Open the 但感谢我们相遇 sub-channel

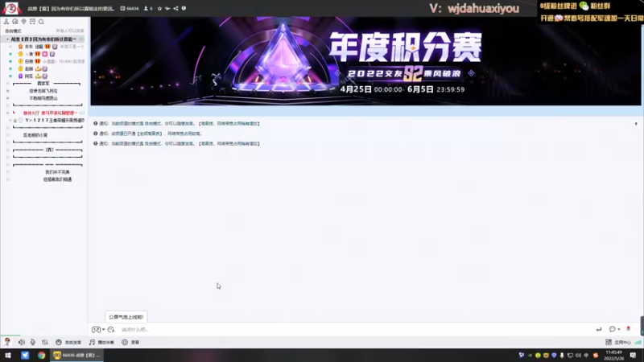coord(57,179)
